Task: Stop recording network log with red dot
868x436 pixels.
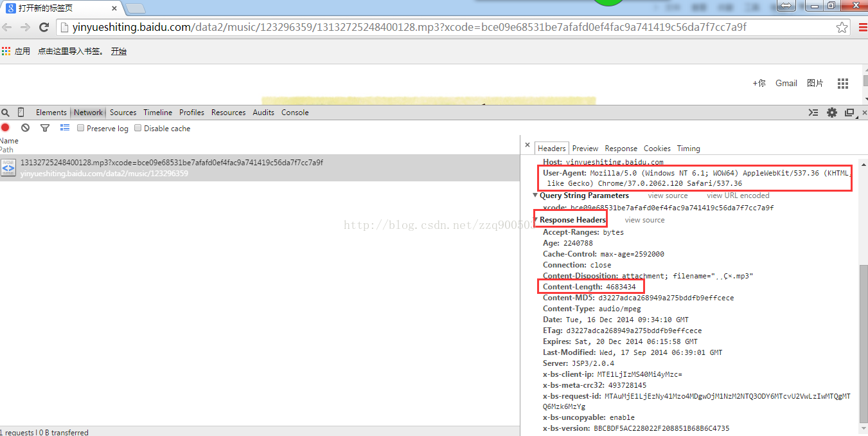Action: [6, 128]
